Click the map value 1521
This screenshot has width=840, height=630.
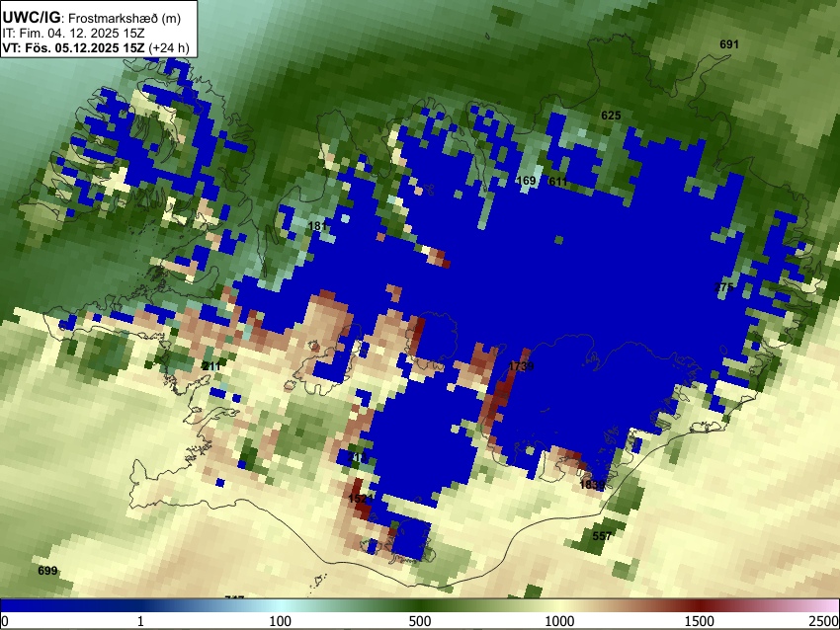pyautogui.click(x=361, y=499)
